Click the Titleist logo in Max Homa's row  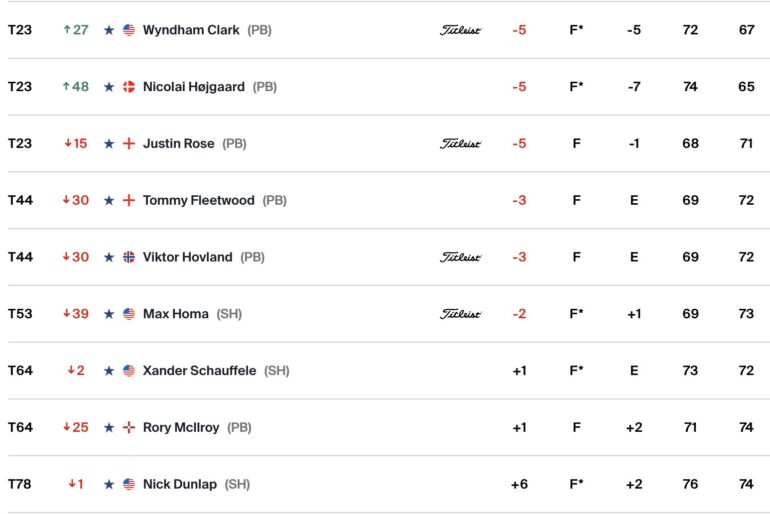[460, 314]
